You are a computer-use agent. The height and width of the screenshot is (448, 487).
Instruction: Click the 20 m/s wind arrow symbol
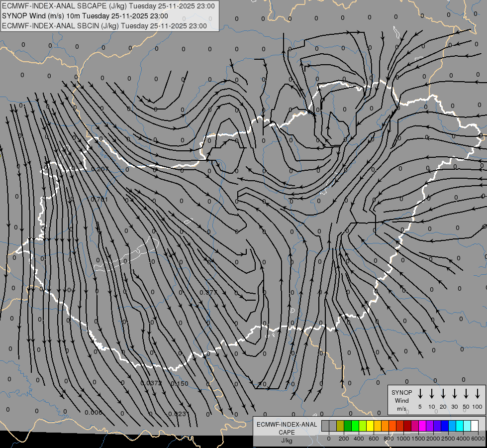[x=443, y=394]
